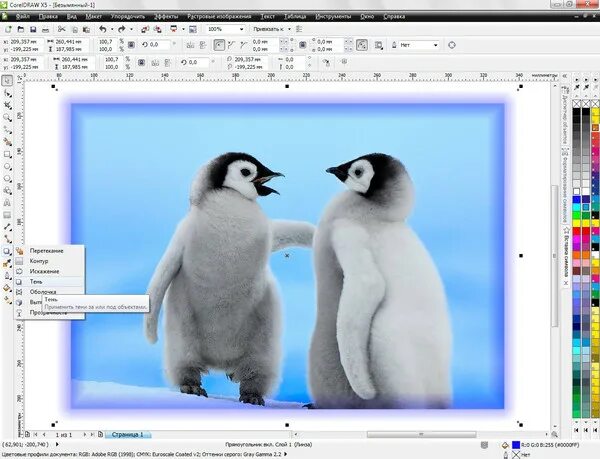Paste from clipboard
The image size is (600, 459).
pyautogui.click(x=86, y=29)
